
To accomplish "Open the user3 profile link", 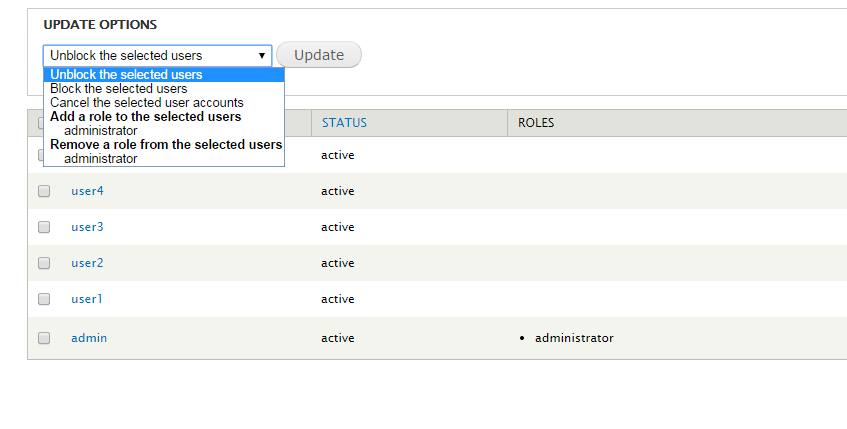I will point(87,227).
